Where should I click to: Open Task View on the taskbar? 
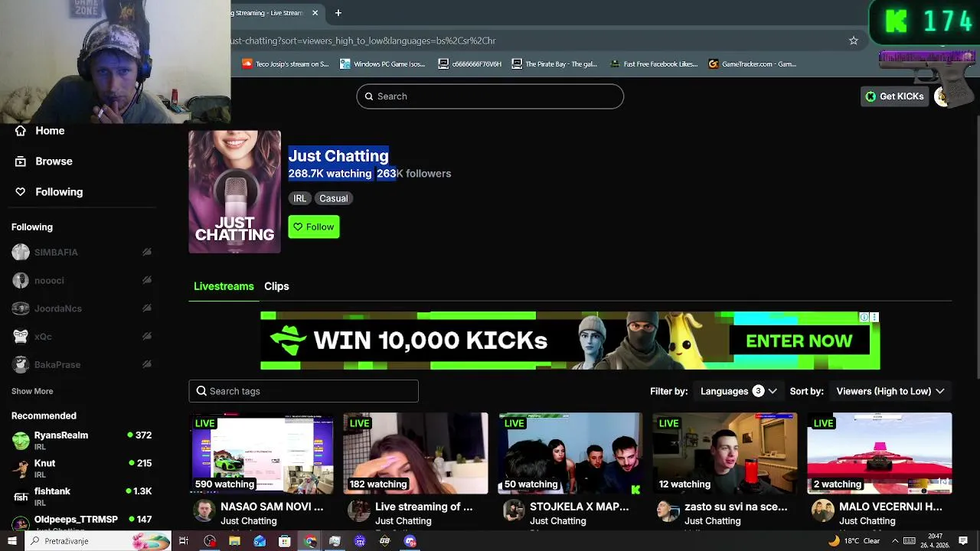(x=184, y=541)
